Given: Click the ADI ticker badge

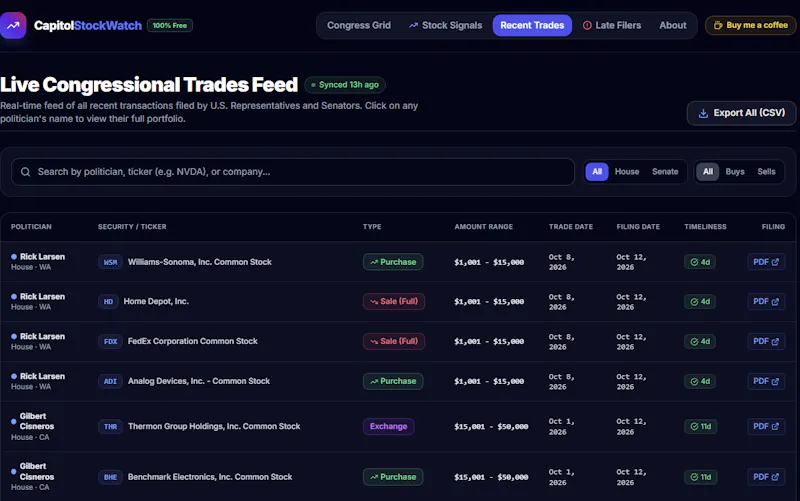Looking at the screenshot, I should 110,381.
